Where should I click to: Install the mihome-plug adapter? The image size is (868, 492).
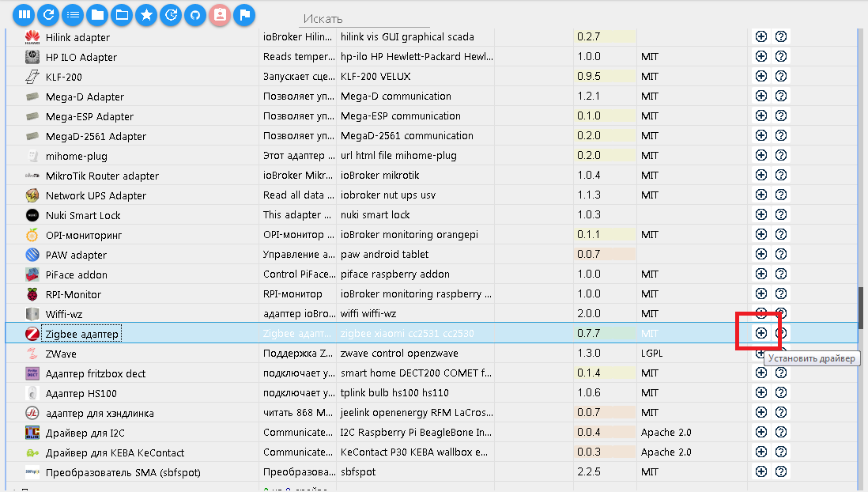click(x=761, y=155)
